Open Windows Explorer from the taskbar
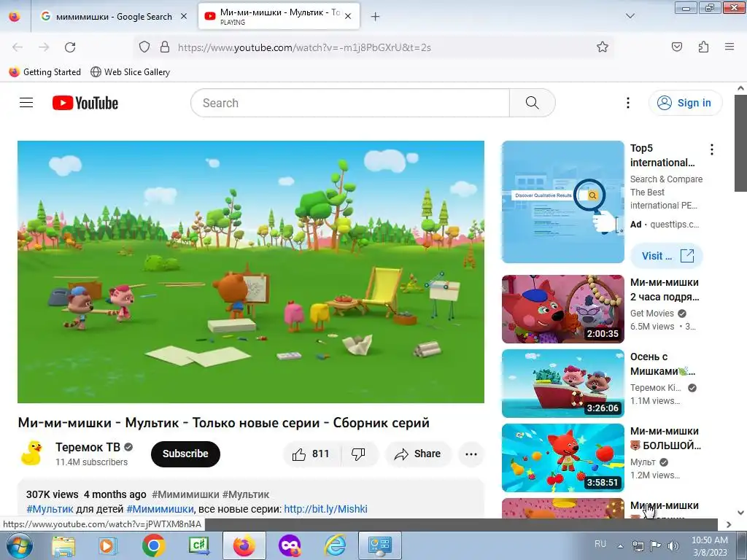747x560 pixels. (x=64, y=545)
